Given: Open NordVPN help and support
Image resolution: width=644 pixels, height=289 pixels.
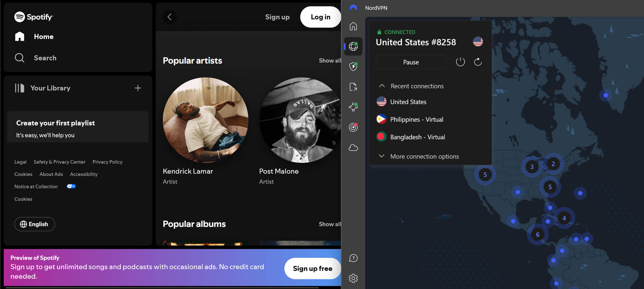Looking at the screenshot, I should click(x=353, y=258).
